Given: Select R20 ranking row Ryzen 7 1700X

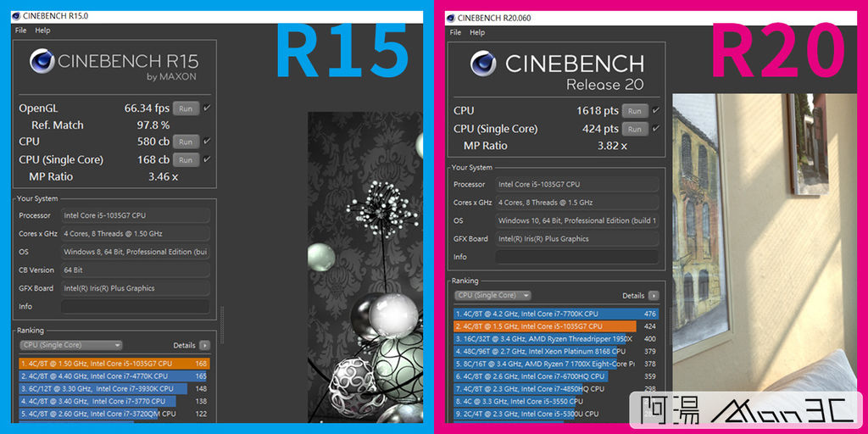Looking at the screenshot, I should (556, 364).
